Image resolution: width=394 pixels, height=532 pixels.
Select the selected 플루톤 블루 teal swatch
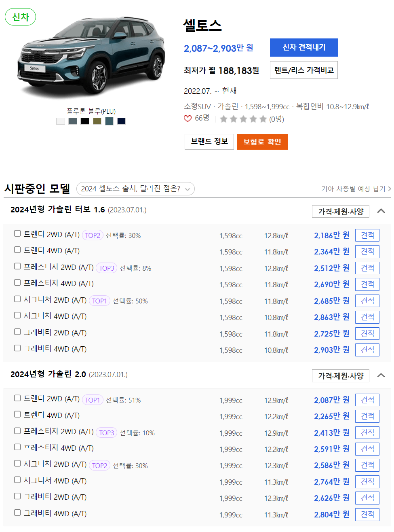point(109,121)
